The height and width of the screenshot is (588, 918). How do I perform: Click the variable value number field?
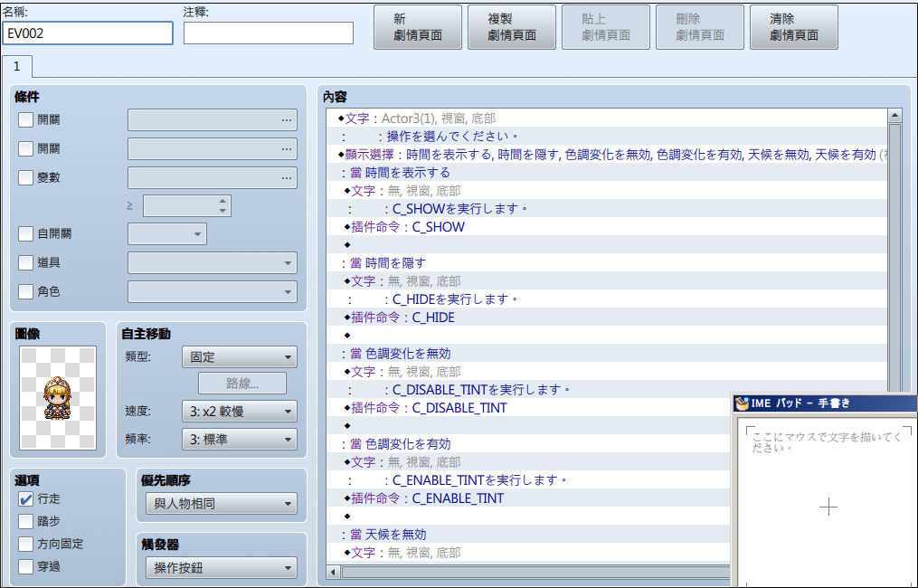coord(180,205)
